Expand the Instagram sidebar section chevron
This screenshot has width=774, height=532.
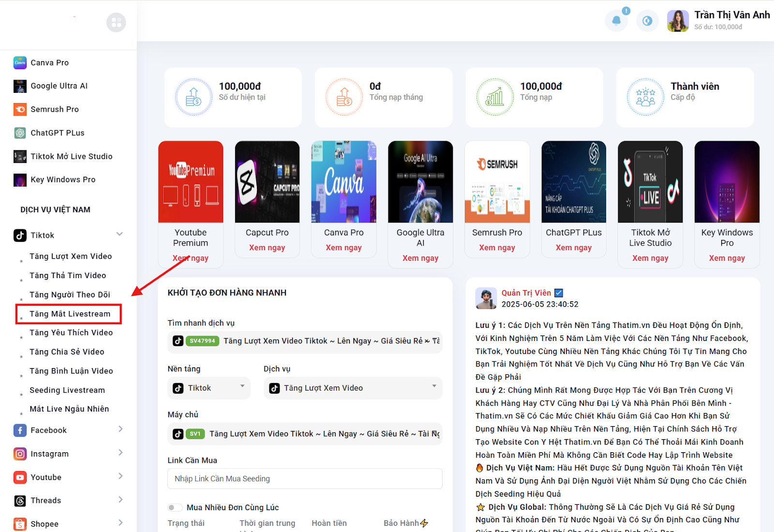click(x=120, y=453)
